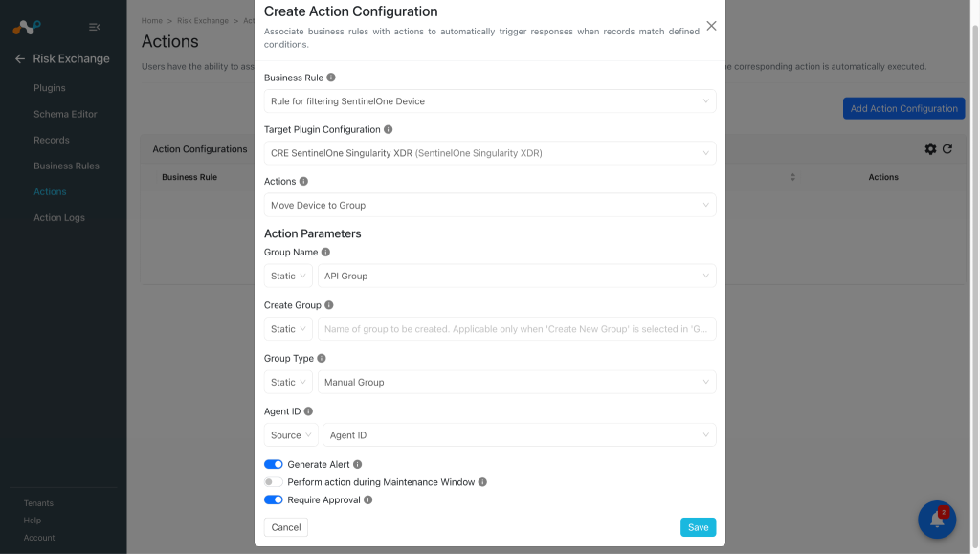Go back via Risk Exchange arrow
Screen dimensions: 980x554
[x=20, y=58]
